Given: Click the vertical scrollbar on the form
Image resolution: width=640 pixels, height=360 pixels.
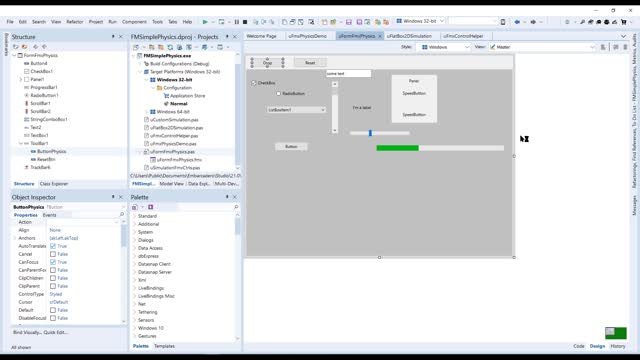Looking at the screenshot, I should click(335, 107).
